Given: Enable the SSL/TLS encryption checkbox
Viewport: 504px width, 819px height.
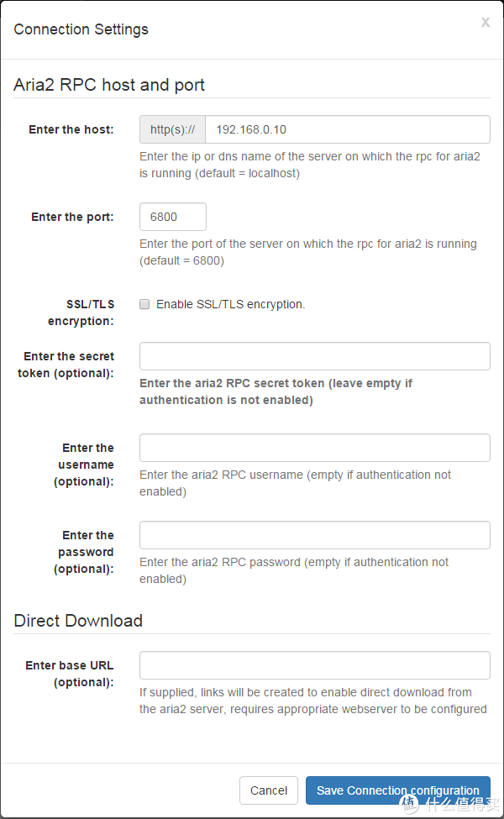Looking at the screenshot, I should [144, 304].
